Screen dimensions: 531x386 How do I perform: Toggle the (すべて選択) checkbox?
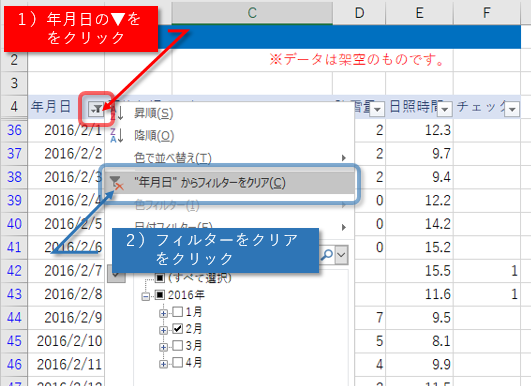pos(160,278)
